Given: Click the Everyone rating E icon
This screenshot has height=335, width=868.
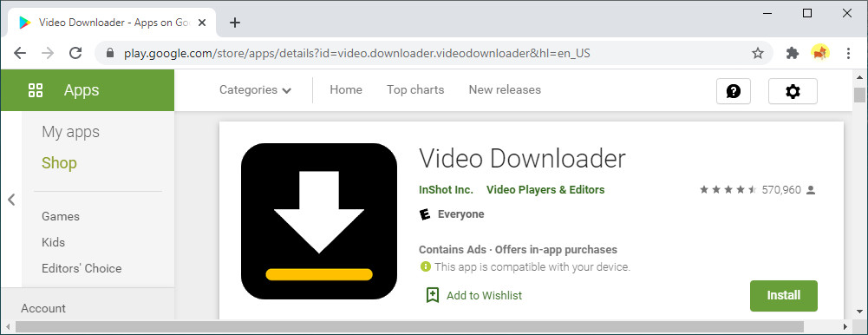Looking at the screenshot, I should [x=425, y=214].
